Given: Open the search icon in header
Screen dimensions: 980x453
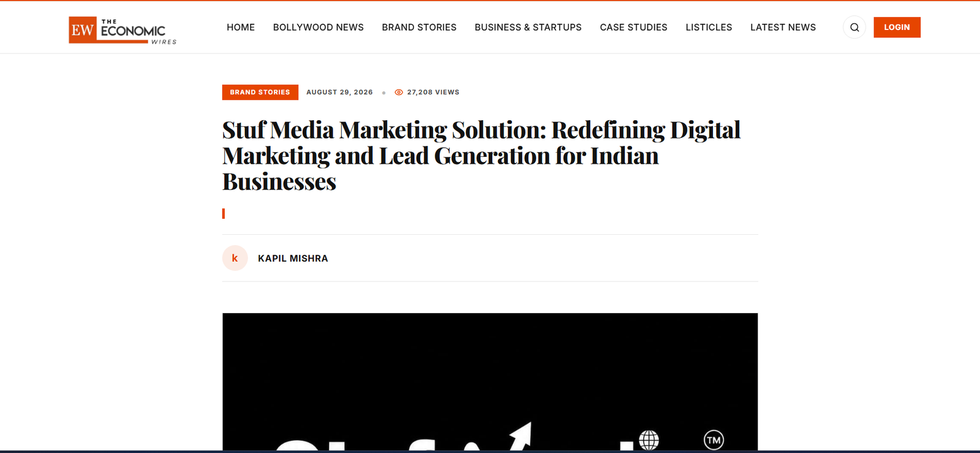Looking at the screenshot, I should tap(854, 28).
